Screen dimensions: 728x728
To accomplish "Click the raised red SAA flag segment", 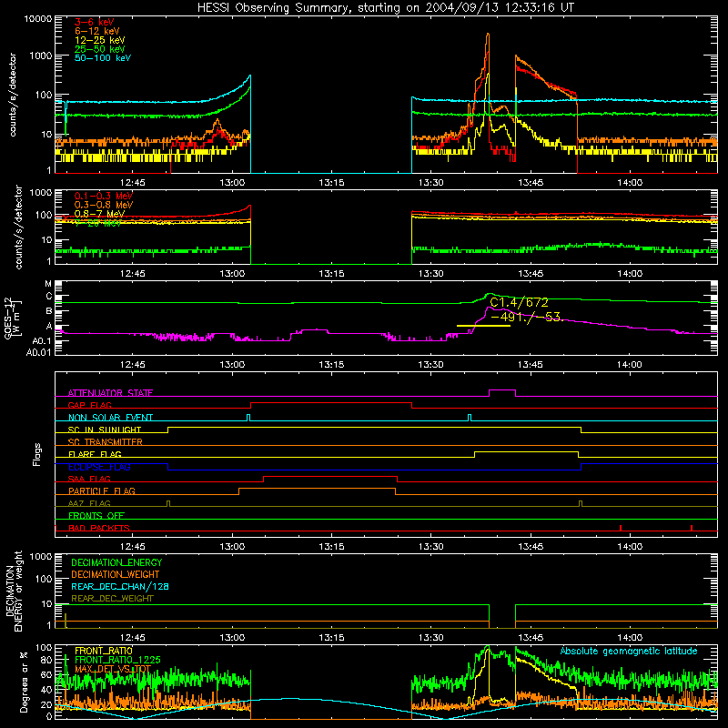I will click(330, 476).
